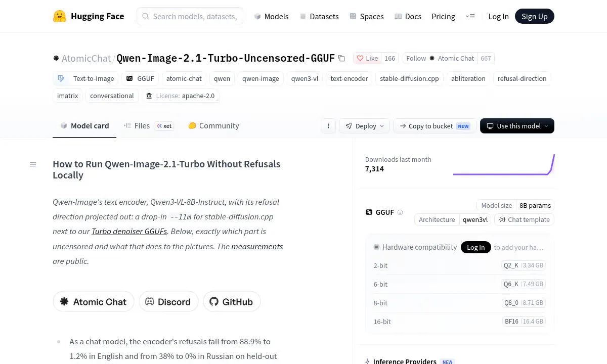Focus the search models input field

[190, 16]
